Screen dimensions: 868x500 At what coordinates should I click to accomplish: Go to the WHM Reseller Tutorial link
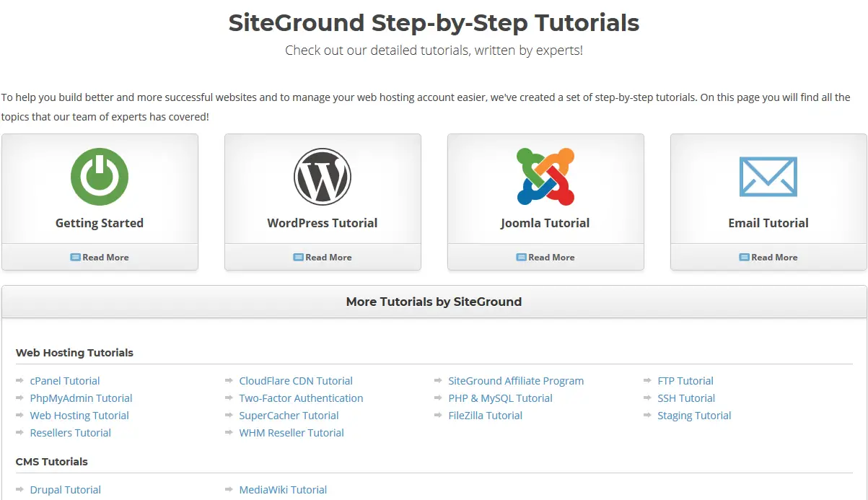pos(291,433)
